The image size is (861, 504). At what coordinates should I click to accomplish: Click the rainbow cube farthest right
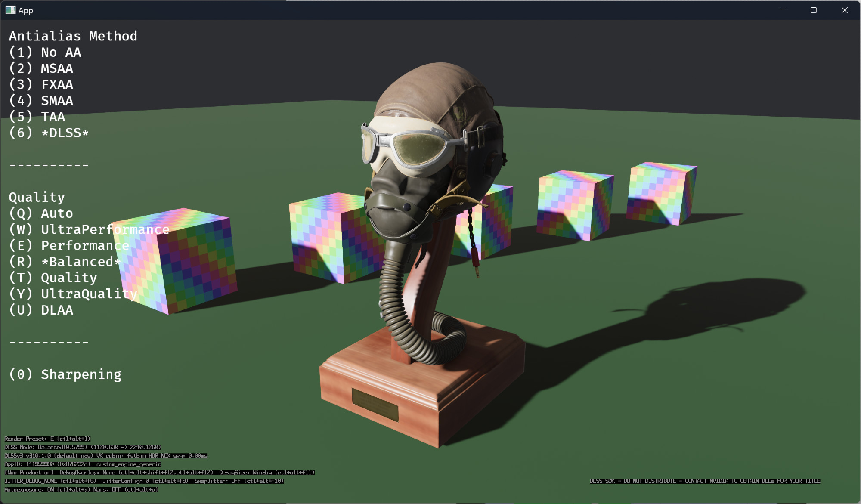tap(661, 193)
